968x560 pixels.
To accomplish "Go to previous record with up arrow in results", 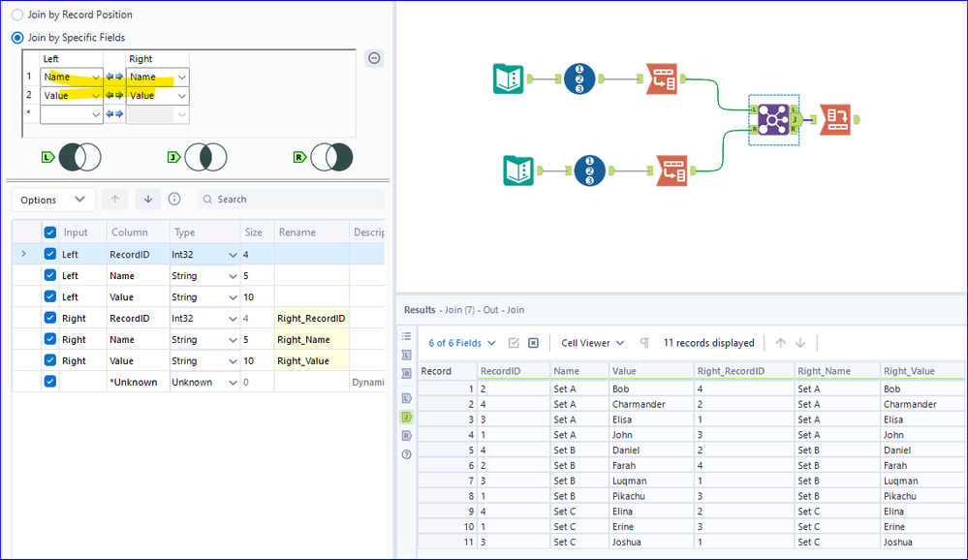I will 781,343.
